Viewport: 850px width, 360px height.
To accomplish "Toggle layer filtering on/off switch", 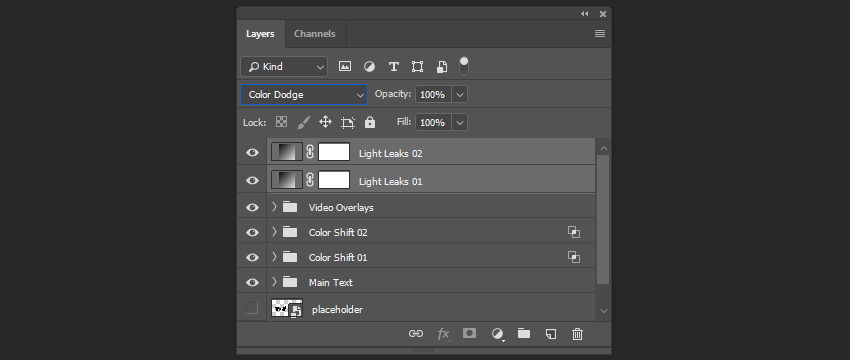I will point(464,66).
